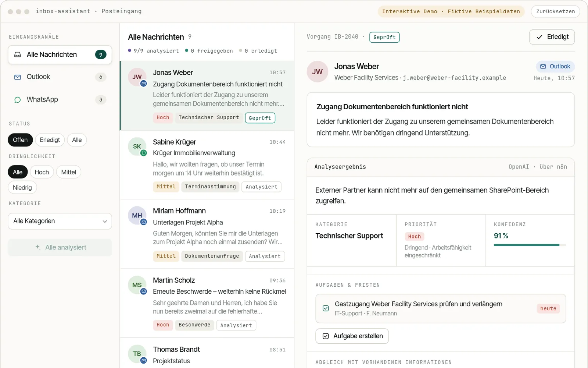Click the Mittel tag on Miriam Hoffmann's message
The image size is (588, 368).
[166, 256]
